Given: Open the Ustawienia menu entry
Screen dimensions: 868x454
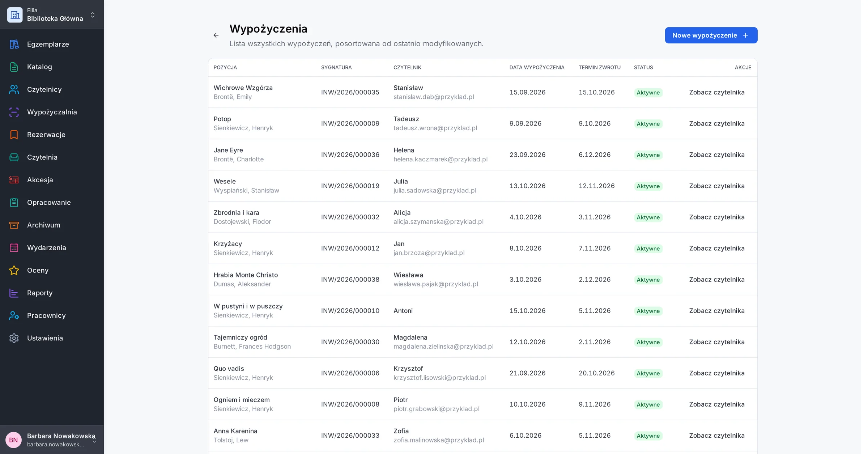Looking at the screenshot, I should tap(52, 338).
